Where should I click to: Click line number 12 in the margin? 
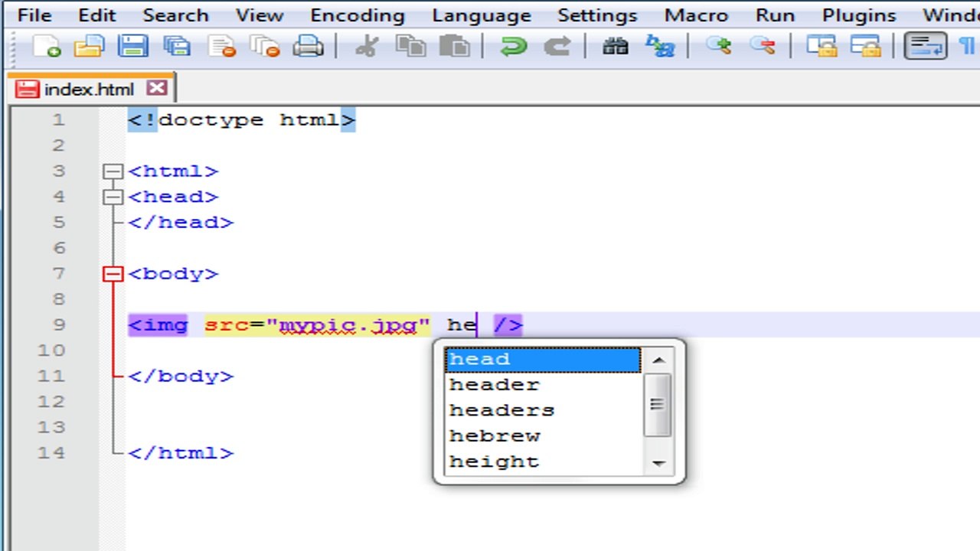[x=51, y=402]
